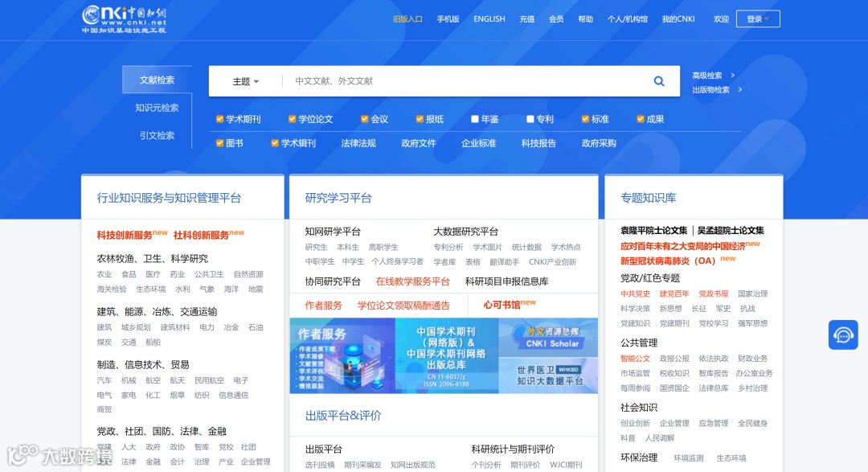
Task: Open 知网研学平台
Action: [333, 232]
